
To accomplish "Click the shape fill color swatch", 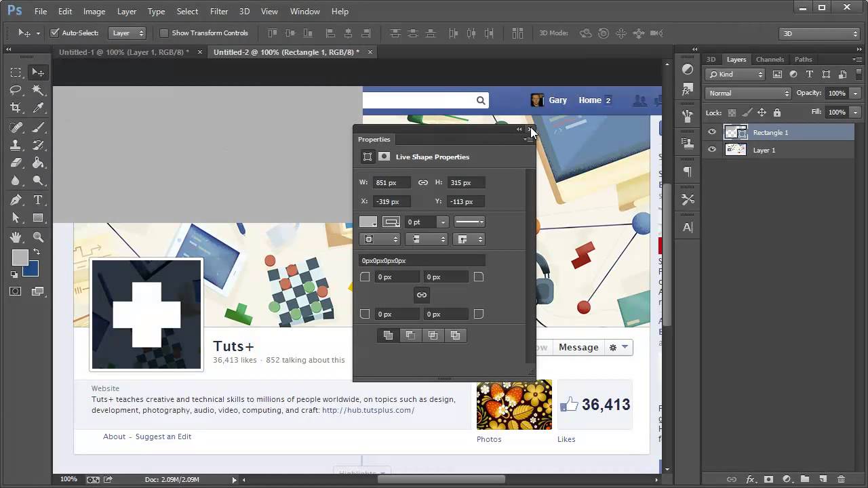I will click(368, 222).
